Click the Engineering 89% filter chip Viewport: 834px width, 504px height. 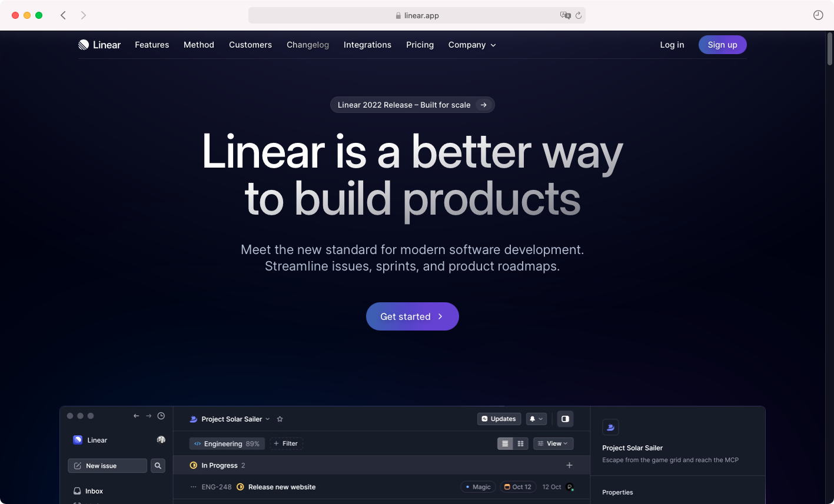tap(227, 443)
